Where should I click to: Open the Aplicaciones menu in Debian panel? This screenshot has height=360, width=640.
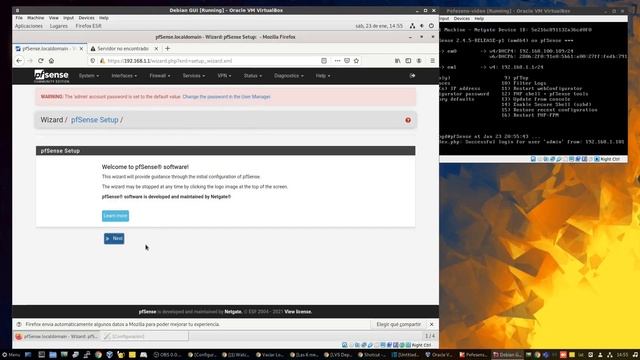pos(29,26)
